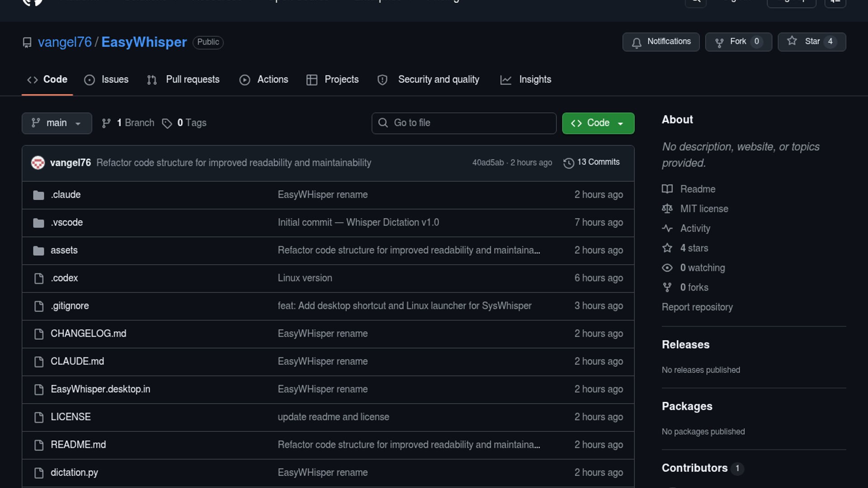Open the Readme link in About

698,189
